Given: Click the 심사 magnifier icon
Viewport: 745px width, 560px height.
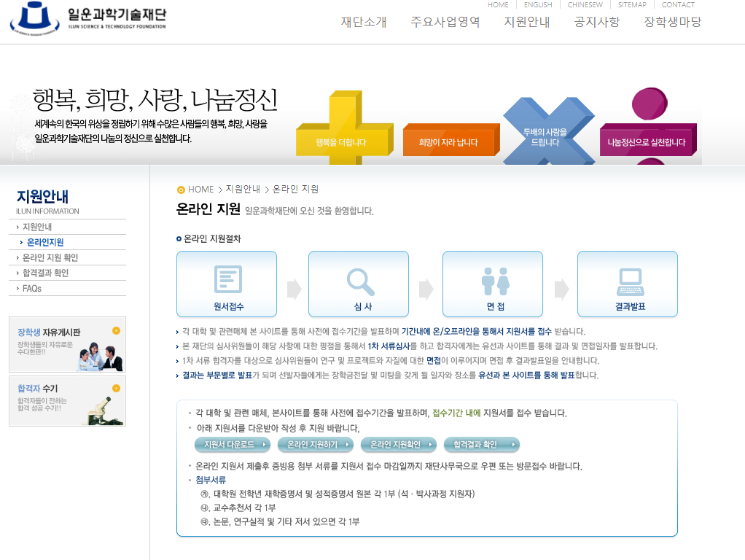Looking at the screenshot, I should [359, 281].
